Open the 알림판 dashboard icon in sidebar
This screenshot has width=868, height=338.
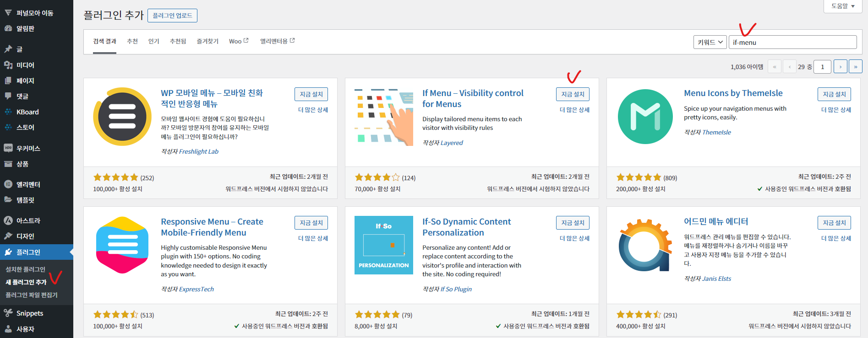(8, 28)
